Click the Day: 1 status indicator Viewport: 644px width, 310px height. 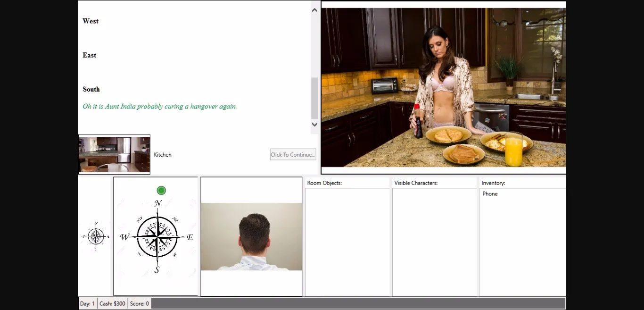(87, 304)
